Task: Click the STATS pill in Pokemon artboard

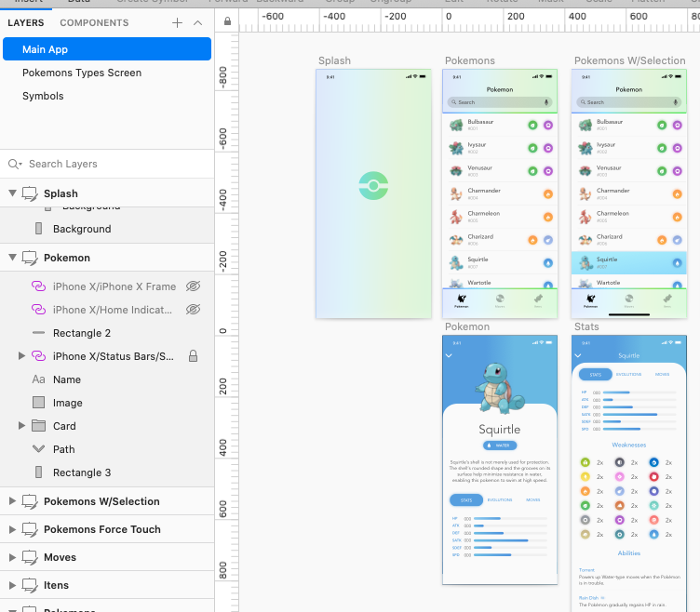Action: (x=466, y=500)
